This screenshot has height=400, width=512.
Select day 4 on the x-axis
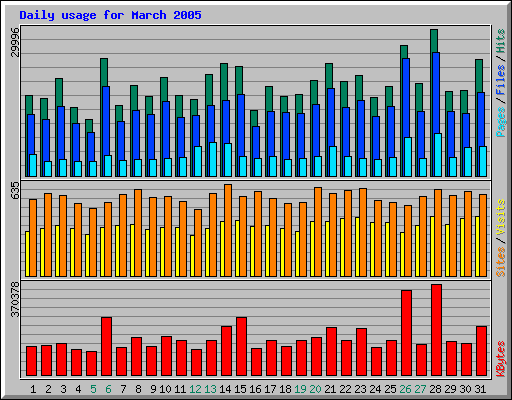78,389
